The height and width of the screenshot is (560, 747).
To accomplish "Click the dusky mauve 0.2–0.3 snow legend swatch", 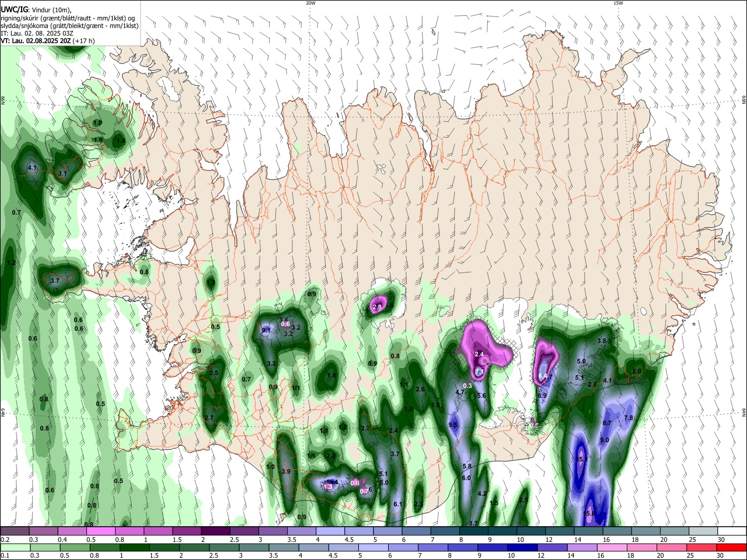I will click(15, 531).
